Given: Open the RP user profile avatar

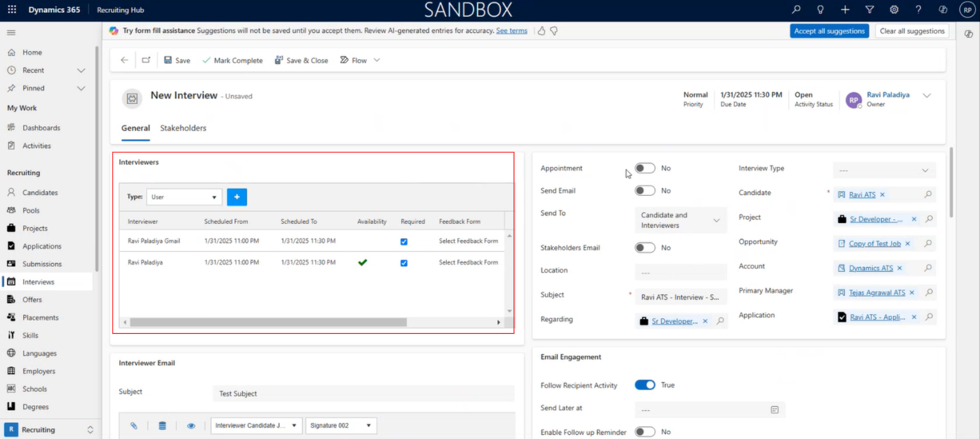Looking at the screenshot, I should [x=967, y=10].
